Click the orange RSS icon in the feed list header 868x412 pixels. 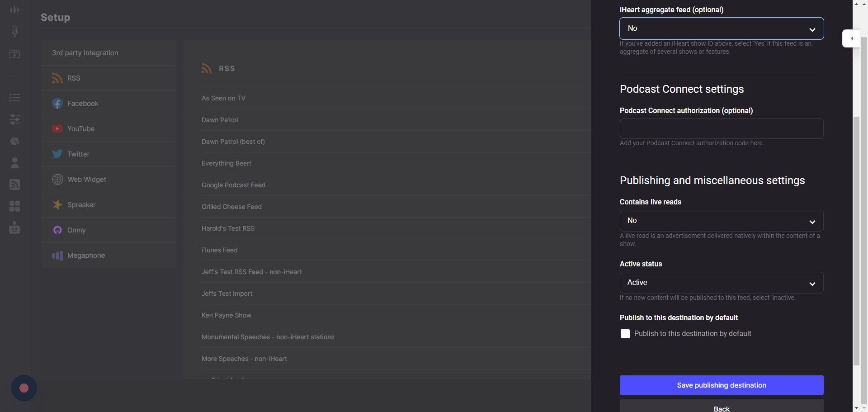tap(207, 68)
